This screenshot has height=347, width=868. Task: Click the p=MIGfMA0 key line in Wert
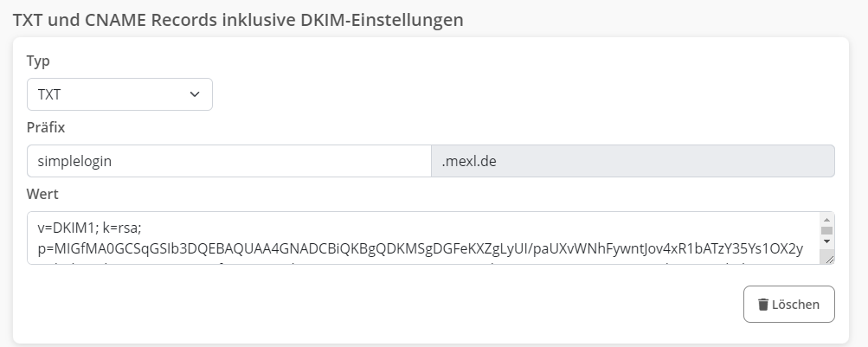coord(421,248)
